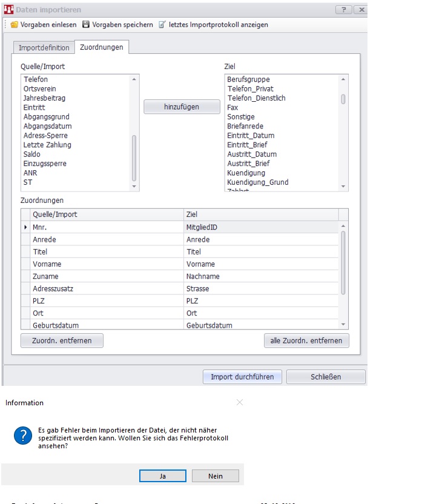448x504 pixels.
Task: Select the Zuordnungen tab
Action: coord(102,47)
